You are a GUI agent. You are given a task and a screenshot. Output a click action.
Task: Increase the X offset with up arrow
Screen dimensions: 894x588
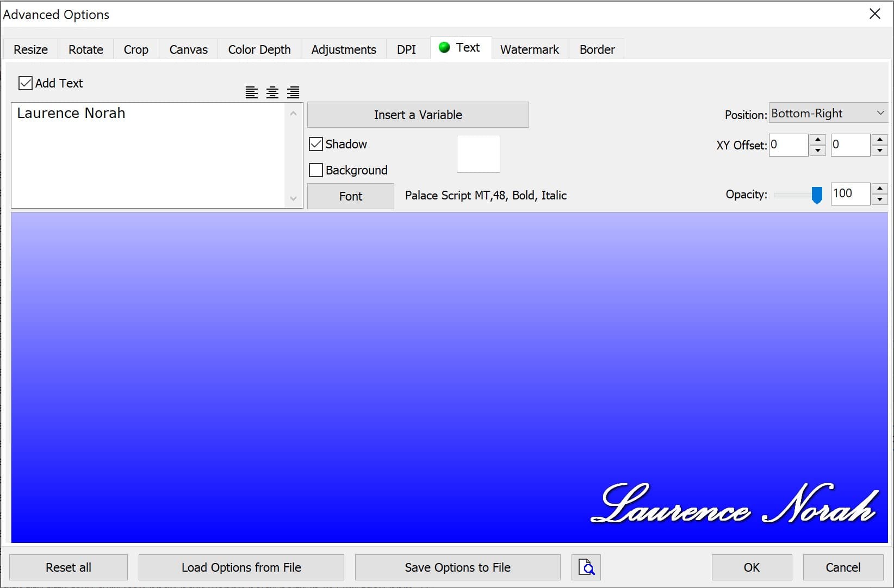[817, 140]
